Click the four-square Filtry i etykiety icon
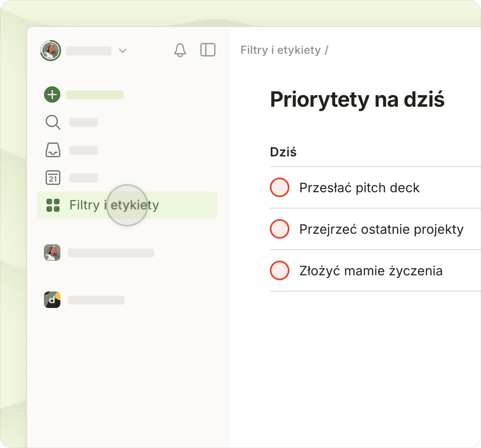Viewport: 481px width, 448px height. click(53, 205)
